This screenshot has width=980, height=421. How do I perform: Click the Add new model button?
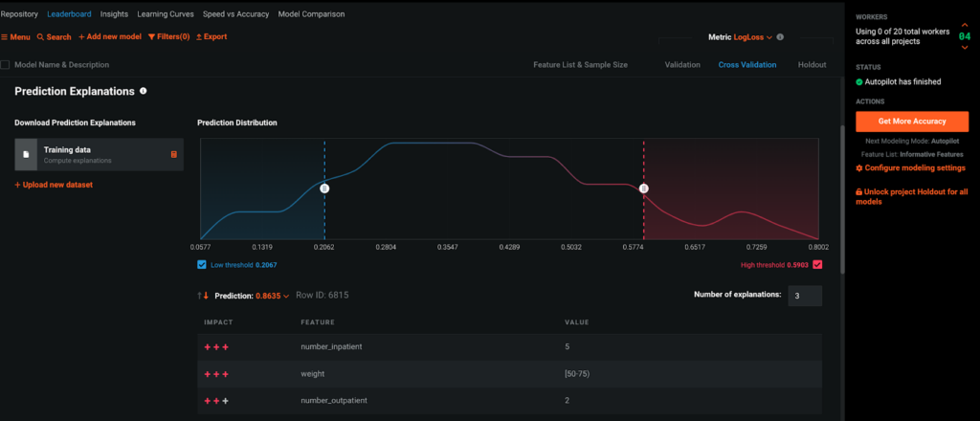(x=109, y=37)
